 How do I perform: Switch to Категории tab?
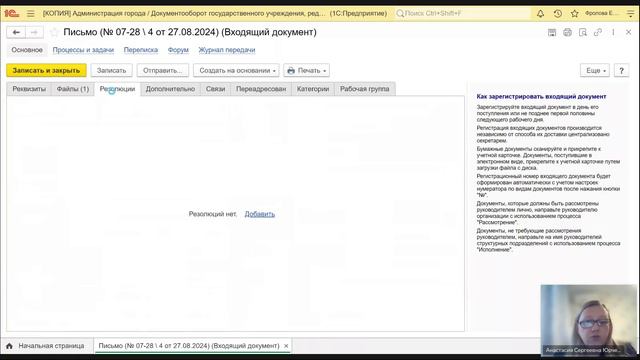coord(313,89)
